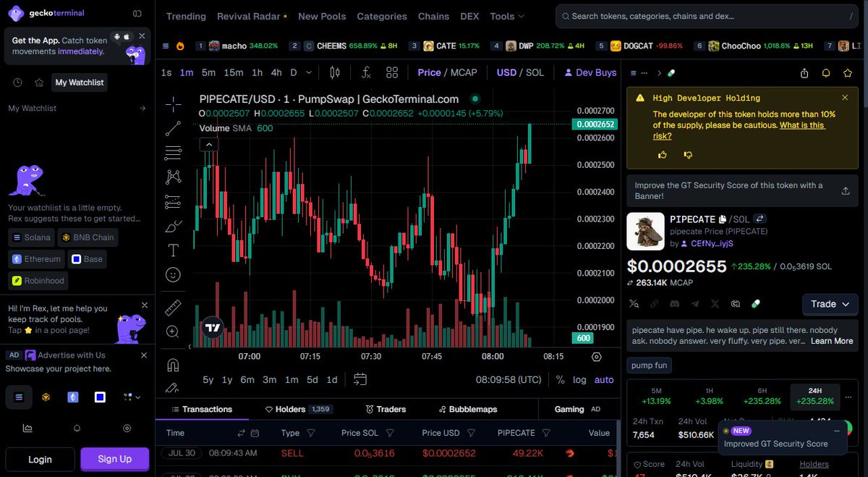
Task: Open the chart layout grid selector
Action: tap(392, 72)
